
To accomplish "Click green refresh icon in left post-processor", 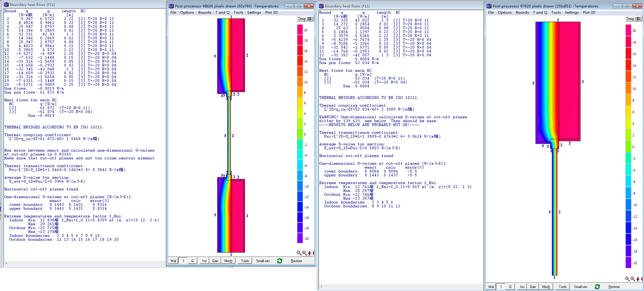I will click(x=280, y=261).
